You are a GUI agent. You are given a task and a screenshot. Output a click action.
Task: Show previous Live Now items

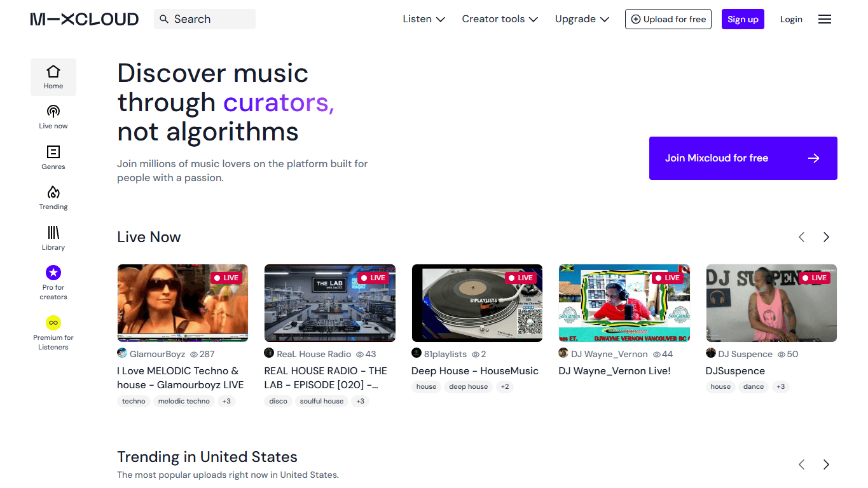point(802,237)
